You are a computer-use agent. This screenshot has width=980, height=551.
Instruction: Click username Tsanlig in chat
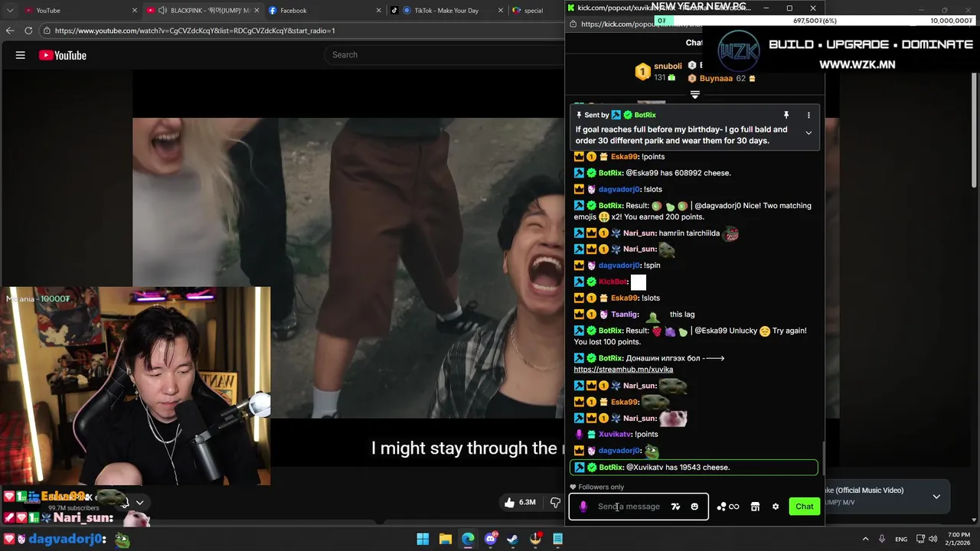624,315
